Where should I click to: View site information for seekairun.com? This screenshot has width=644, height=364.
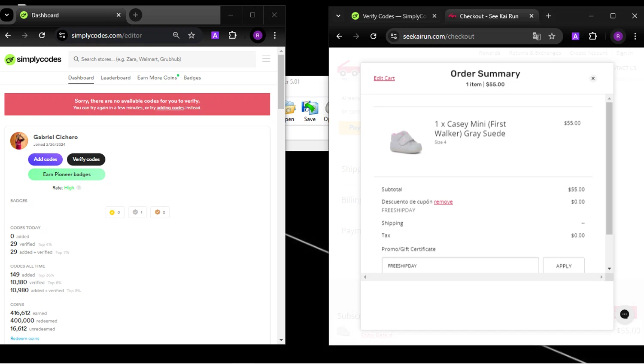(x=394, y=37)
